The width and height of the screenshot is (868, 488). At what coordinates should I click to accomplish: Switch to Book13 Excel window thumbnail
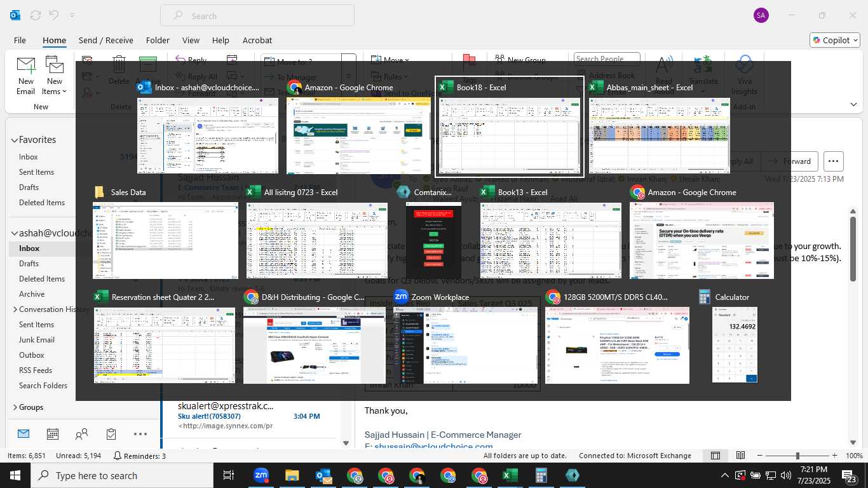(550, 233)
